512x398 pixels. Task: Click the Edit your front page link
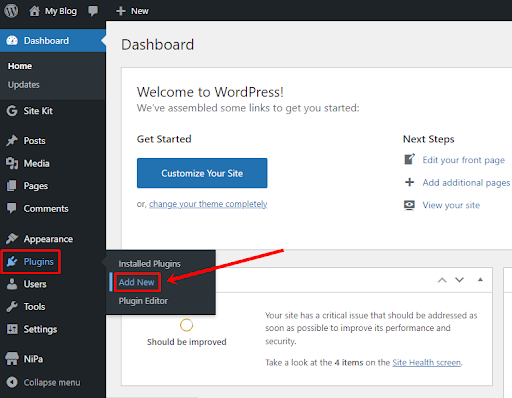point(464,160)
